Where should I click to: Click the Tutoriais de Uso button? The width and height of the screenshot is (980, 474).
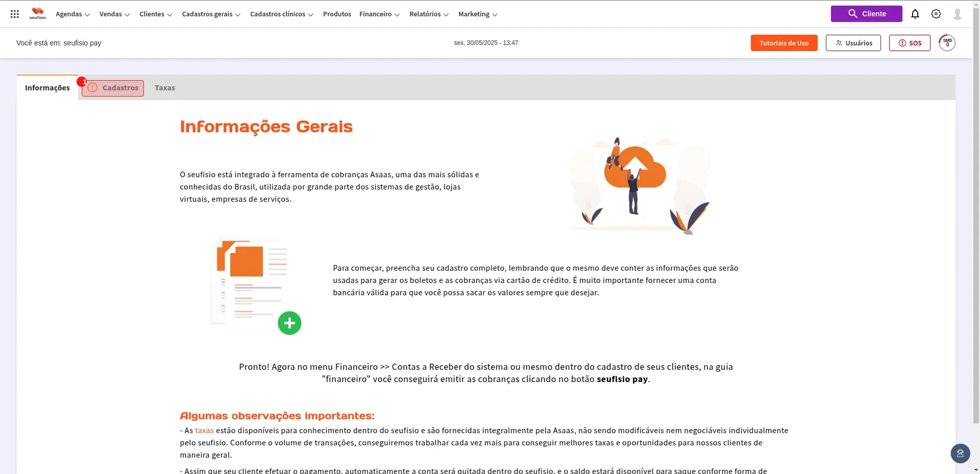tap(783, 43)
